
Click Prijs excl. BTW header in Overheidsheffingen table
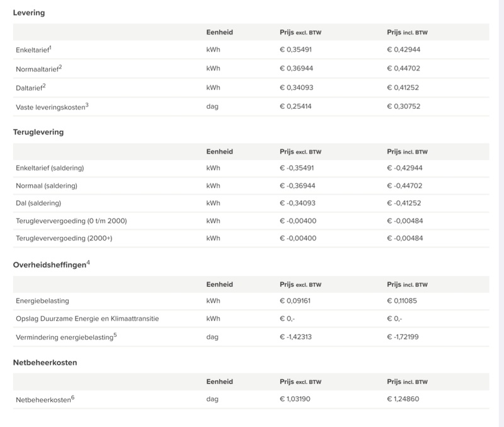click(301, 285)
